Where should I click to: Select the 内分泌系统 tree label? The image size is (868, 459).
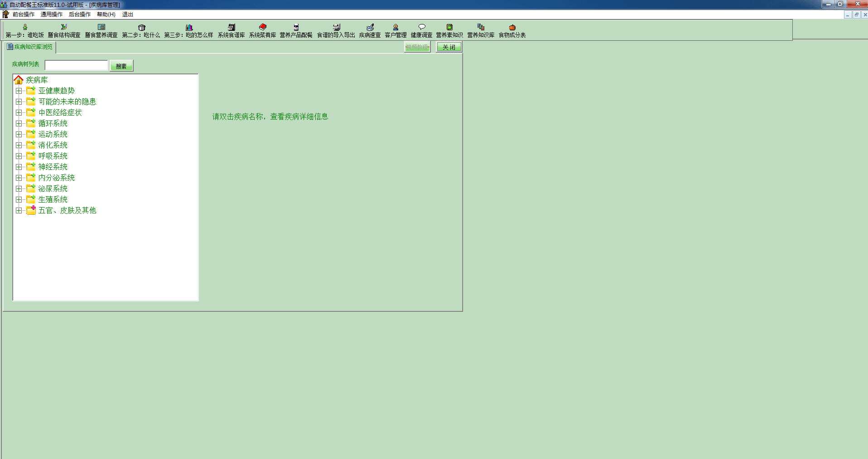[x=57, y=178]
